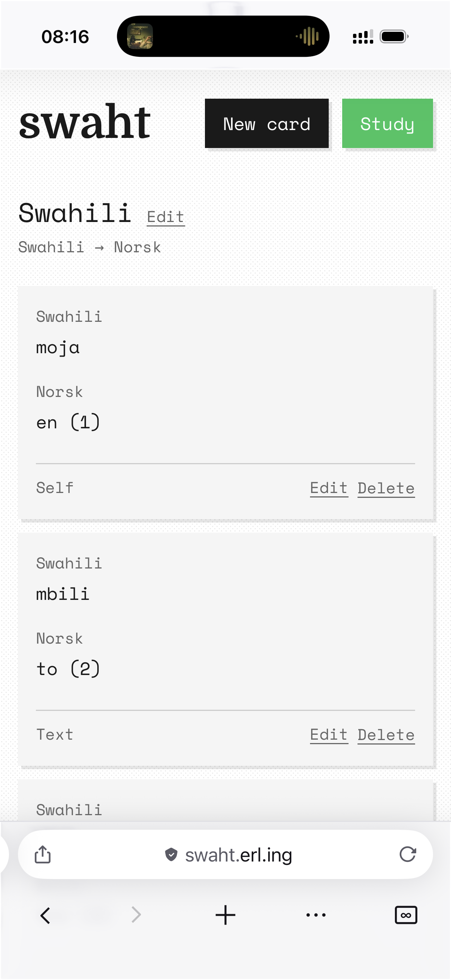
Task: Go back using the left chevron
Action: point(45,915)
